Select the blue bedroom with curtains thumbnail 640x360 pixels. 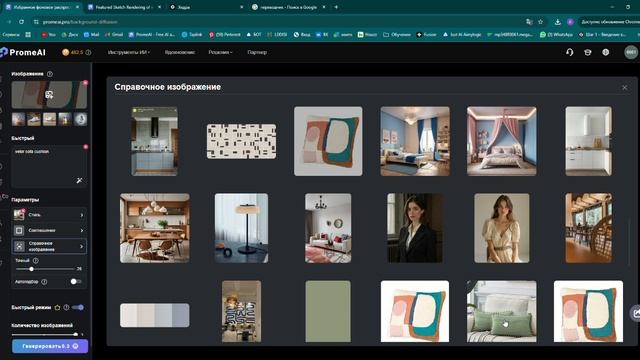point(415,141)
